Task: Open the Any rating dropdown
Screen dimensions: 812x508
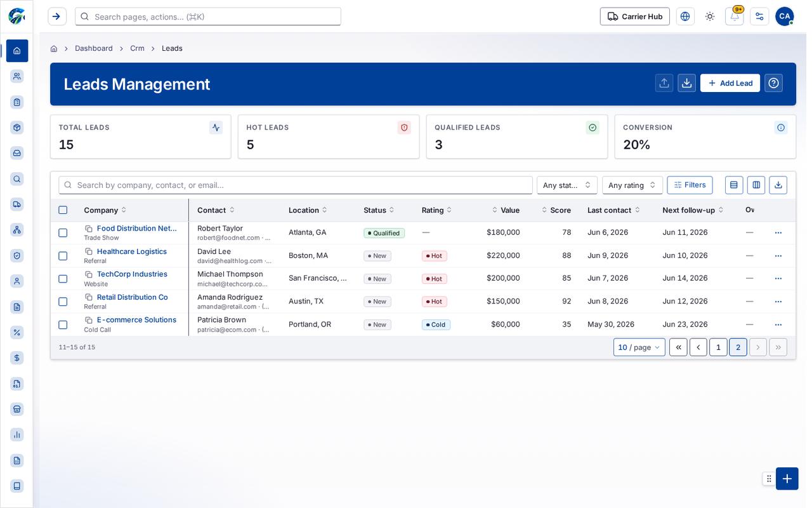Action: point(632,185)
